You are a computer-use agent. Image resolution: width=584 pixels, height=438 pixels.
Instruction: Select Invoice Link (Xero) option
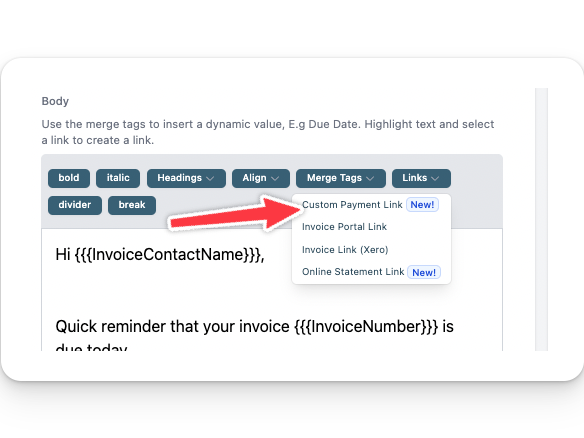coord(345,250)
